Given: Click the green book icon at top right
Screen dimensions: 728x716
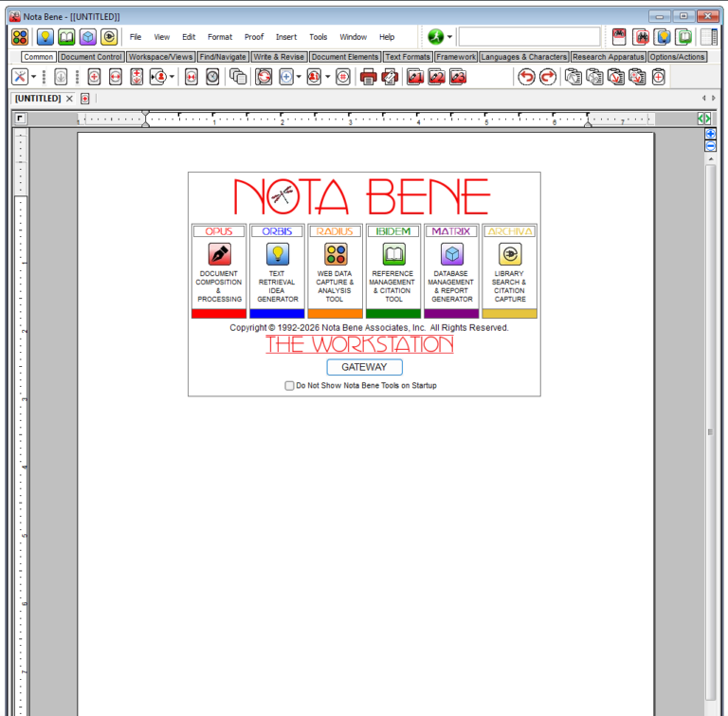Looking at the screenshot, I should click(x=683, y=37).
